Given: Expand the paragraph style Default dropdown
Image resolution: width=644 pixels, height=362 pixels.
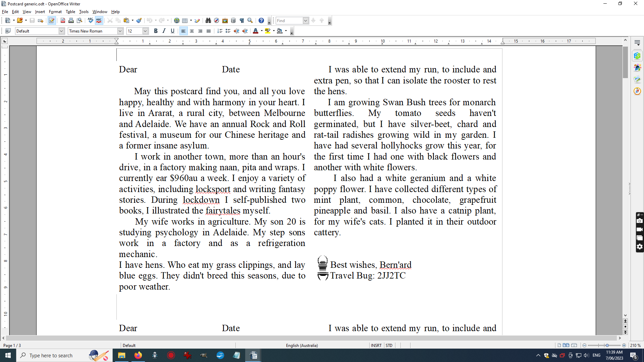Looking at the screenshot, I should (x=61, y=31).
